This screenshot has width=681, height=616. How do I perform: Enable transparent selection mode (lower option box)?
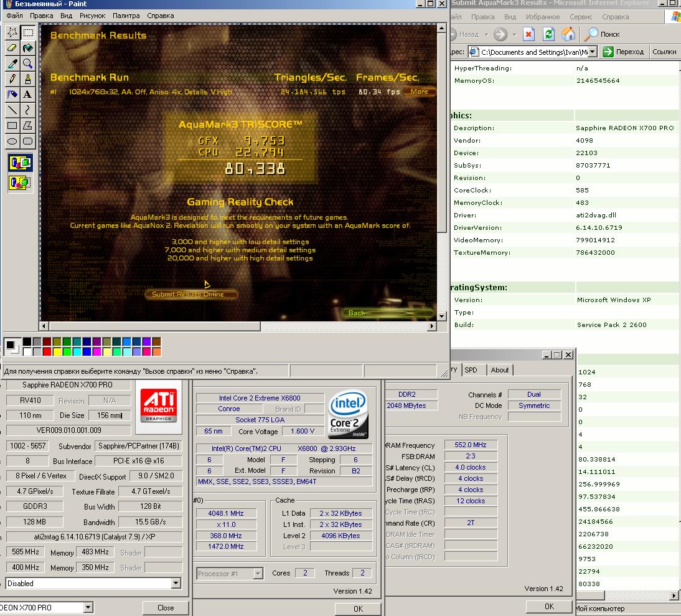[20, 182]
